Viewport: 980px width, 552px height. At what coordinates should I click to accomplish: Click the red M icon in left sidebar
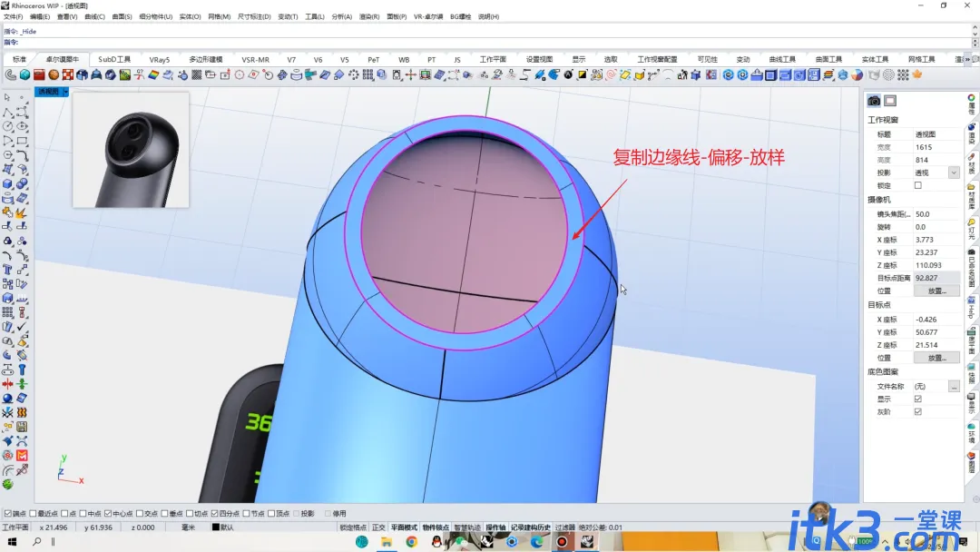22,456
